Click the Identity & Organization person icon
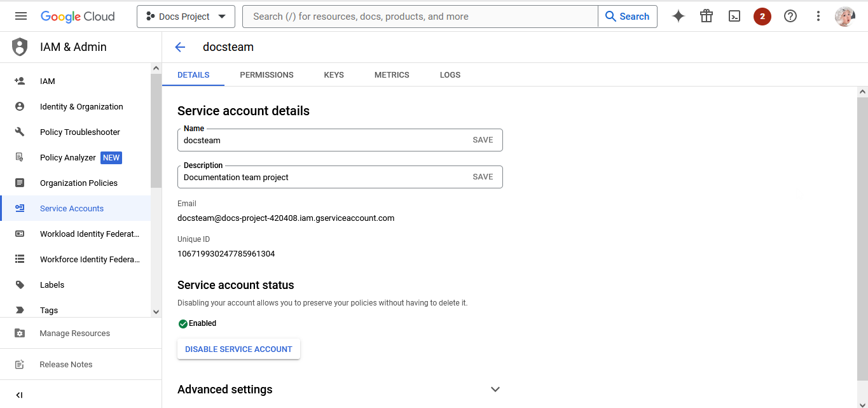The width and height of the screenshot is (868, 408). pyautogui.click(x=20, y=106)
